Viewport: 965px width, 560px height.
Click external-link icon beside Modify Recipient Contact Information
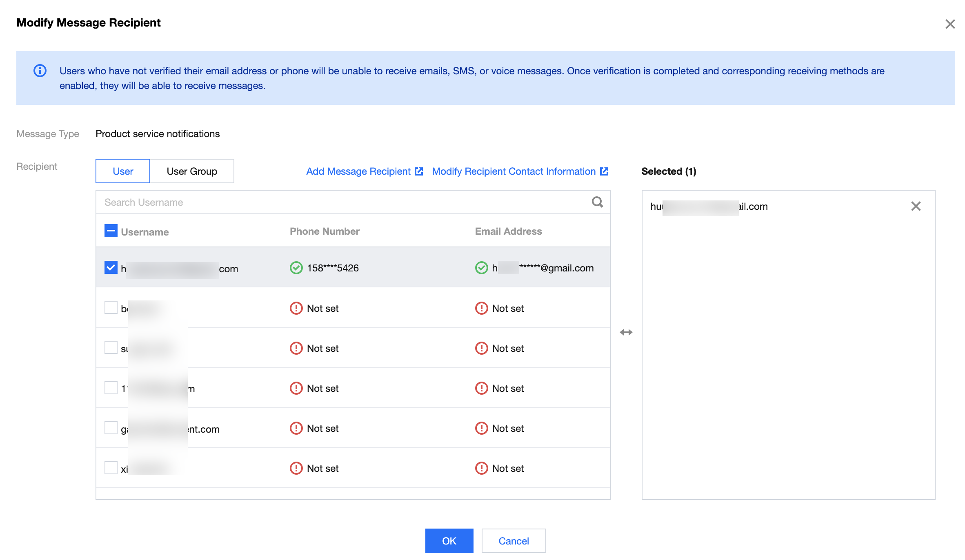click(604, 171)
